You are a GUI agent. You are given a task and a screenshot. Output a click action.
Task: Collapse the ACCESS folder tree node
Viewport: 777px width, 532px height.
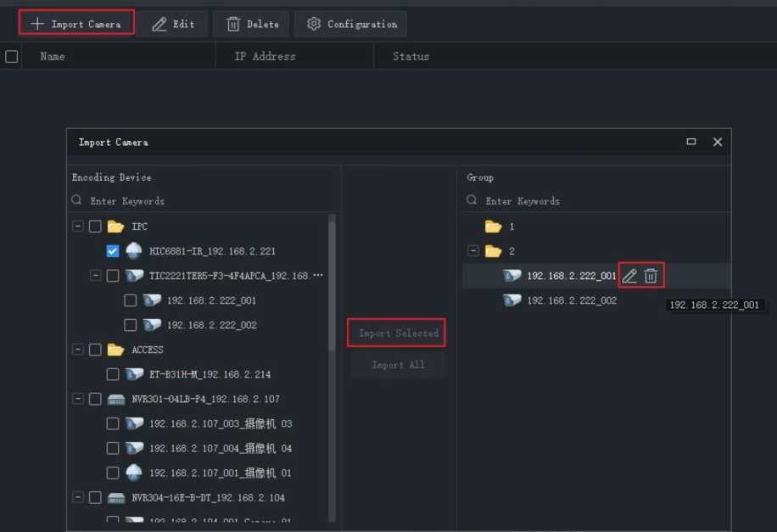pyautogui.click(x=78, y=350)
